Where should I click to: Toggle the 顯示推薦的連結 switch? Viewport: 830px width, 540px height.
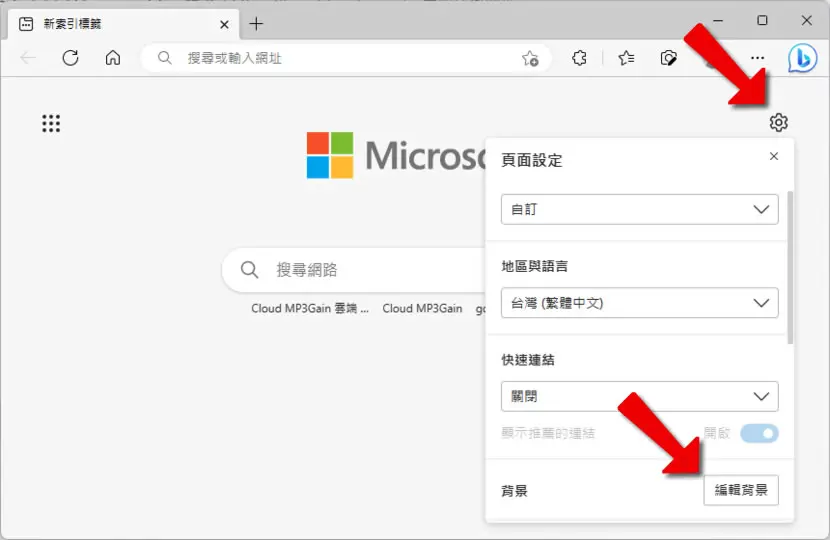click(x=759, y=434)
